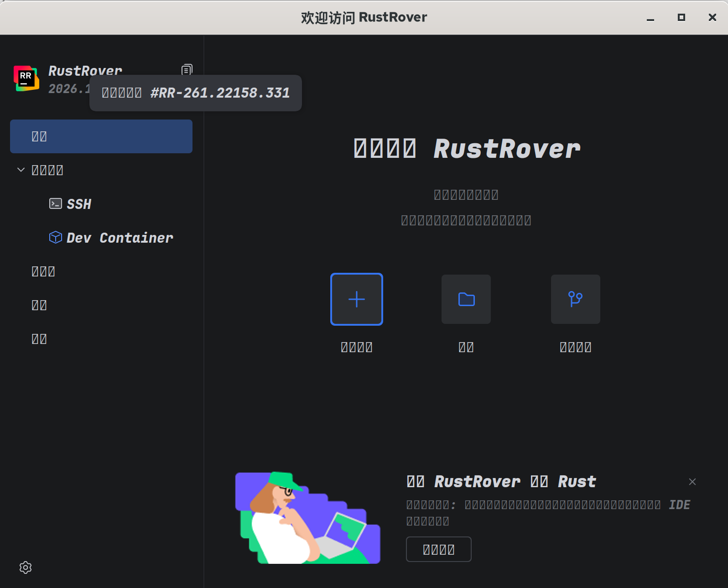Open the Learn item, last in sidebar
Viewport: 728px width, 588px height.
click(39, 339)
